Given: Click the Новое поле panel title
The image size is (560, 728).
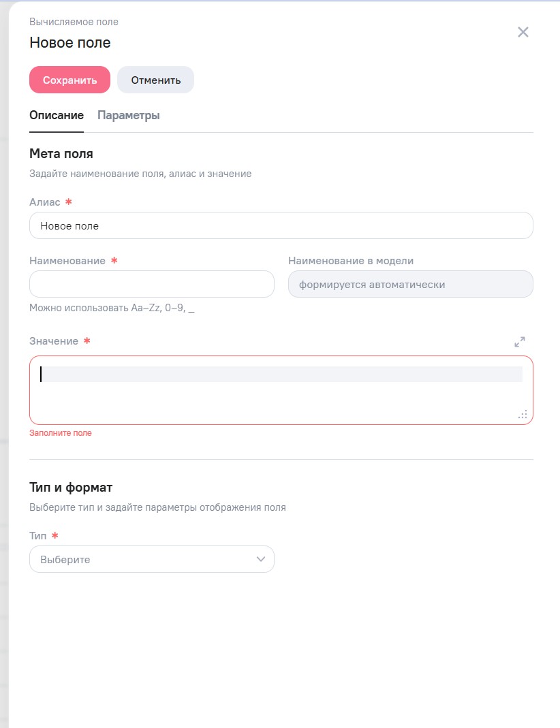Looking at the screenshot, I should click(x=70, y=43).
